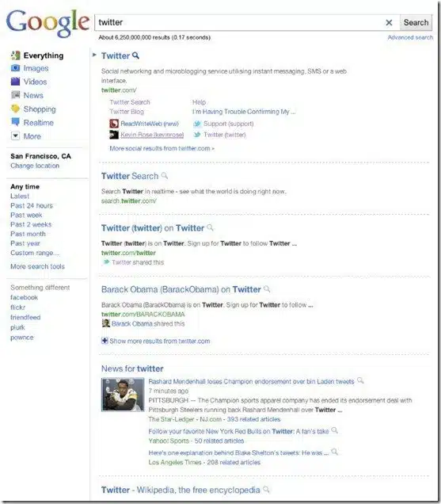Open 50 related articles link
The width and height of the screenshot is (441, 504).
pos(219,441)
